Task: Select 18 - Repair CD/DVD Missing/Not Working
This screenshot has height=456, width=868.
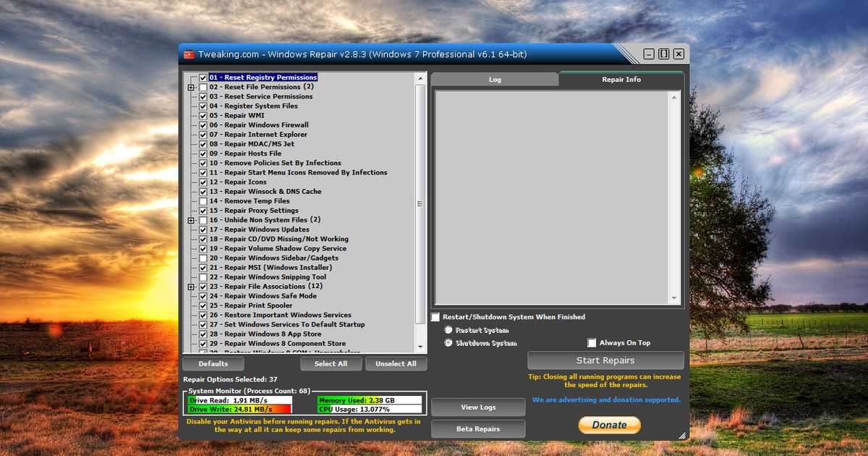Action: [x=279, y=239]
